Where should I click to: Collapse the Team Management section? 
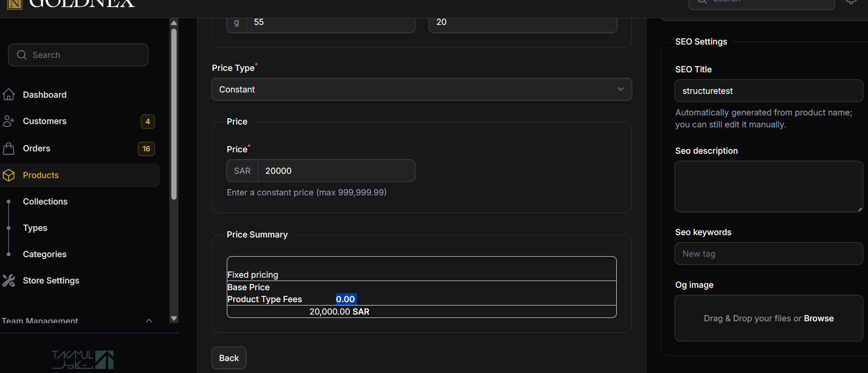click(149, 320)
